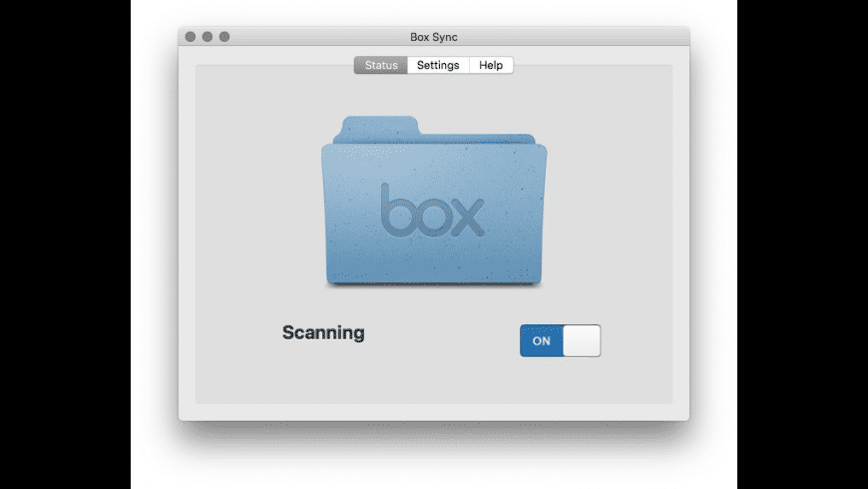
Task: Switch to the Status tab
Action: click(x=381, y=65)
